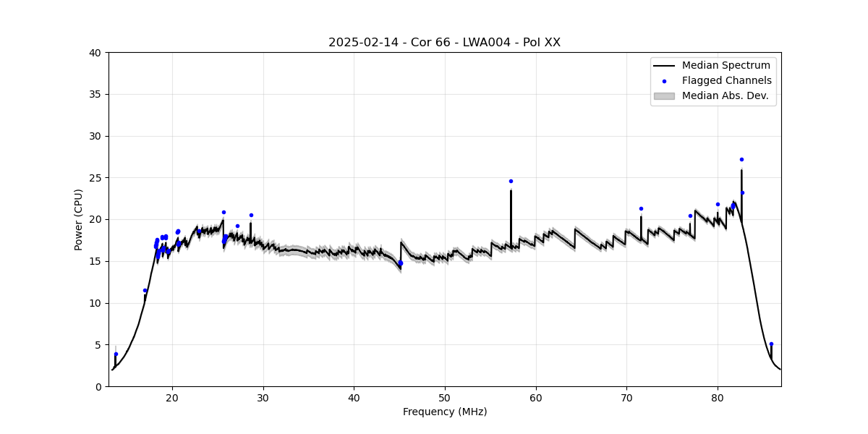Image resolution: width=868 pixels, height=434 pixels.
Task: Select the Median Spectrum legend label
Action: [726, 66]
